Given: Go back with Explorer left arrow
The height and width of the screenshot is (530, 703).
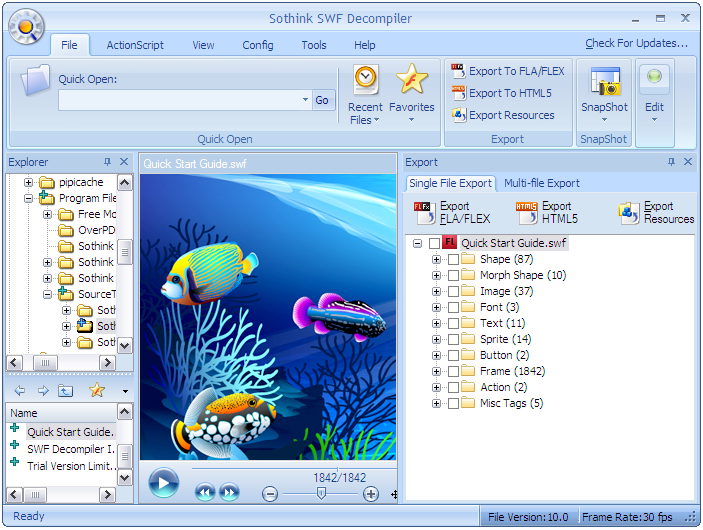Looking at the screenshot, I should pos(20,391).
